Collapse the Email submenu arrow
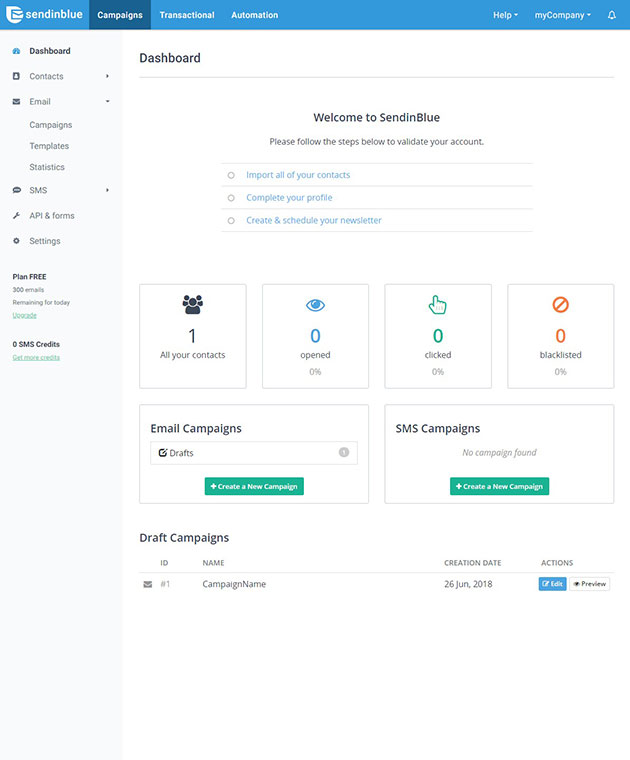This screenshot has width=630, height=760. [x=108, y=101]
